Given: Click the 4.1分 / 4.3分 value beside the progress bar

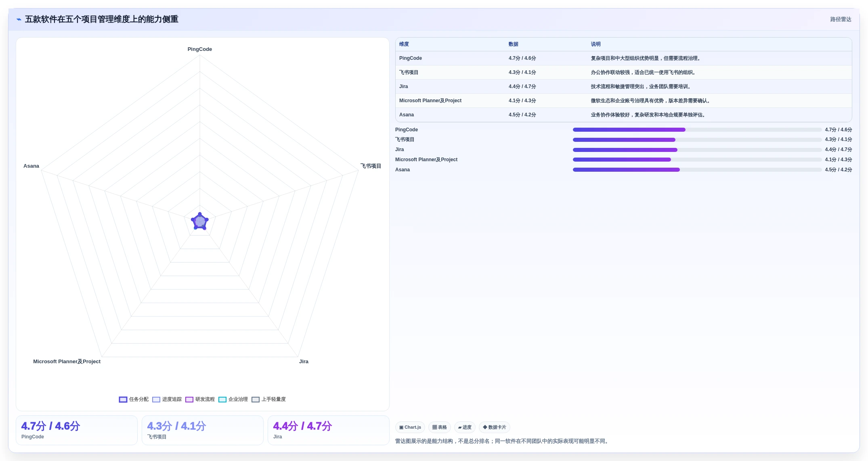Looking at the screenshot, I should point(839,160).
